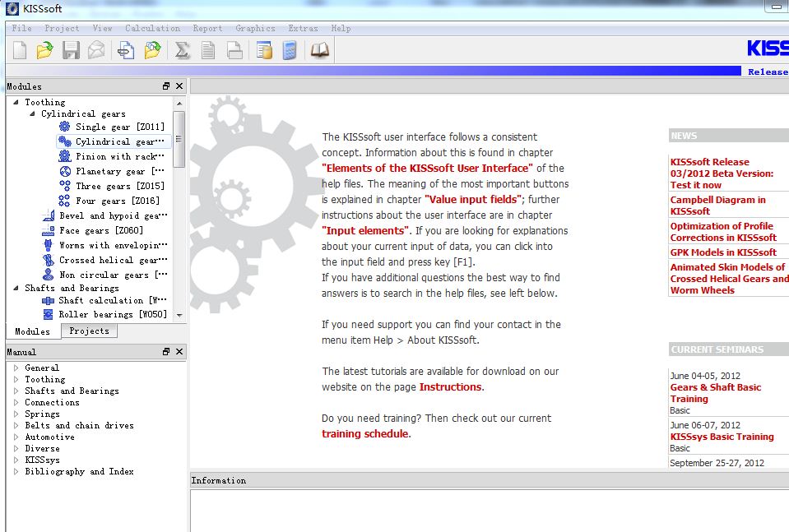Screen dimensions: 789x532
Task: Open the Report menu
Action: [x=207, y=29]
